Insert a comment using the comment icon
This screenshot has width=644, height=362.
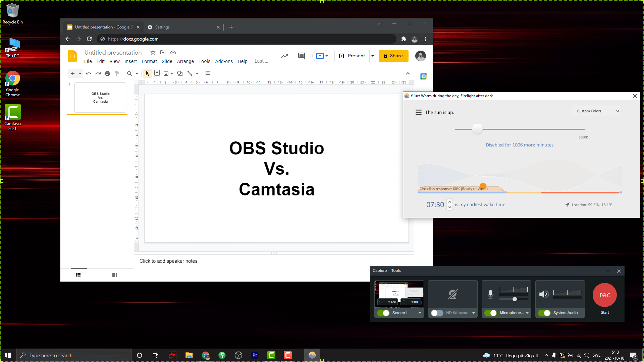[208, 73]
